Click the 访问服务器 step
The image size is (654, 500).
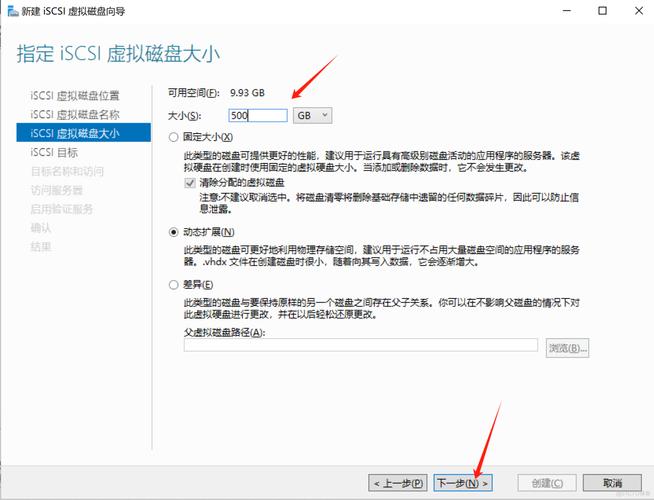(x=57, y=190)
